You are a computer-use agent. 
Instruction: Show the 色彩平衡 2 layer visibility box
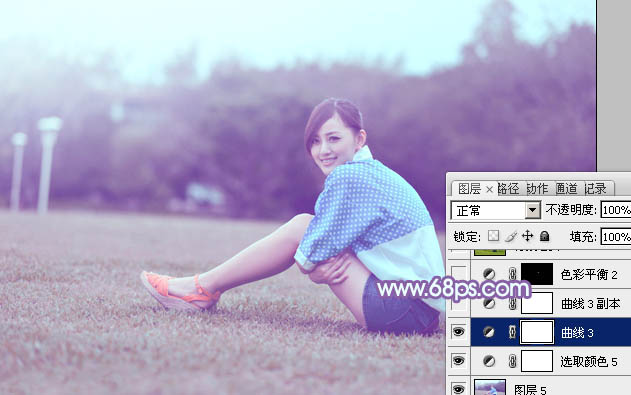458,274
